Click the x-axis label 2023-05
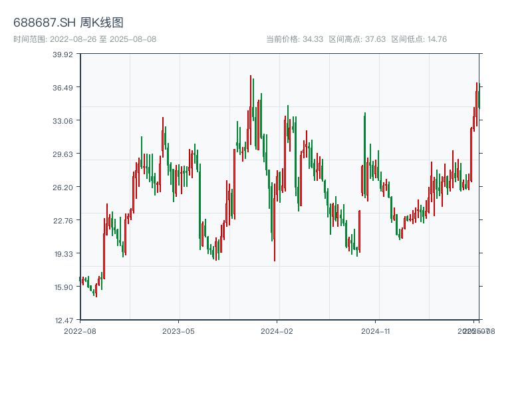Image resolution: width=532 pixels, height=399 pixels. pos(178,331)
